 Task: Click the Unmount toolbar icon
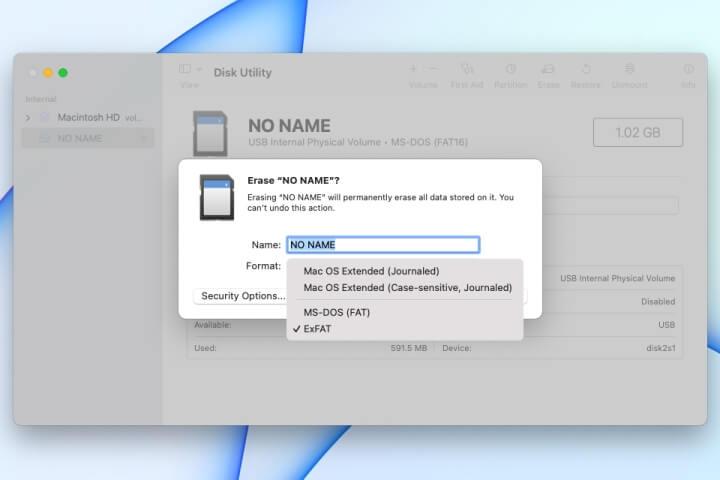coord(630,69)
